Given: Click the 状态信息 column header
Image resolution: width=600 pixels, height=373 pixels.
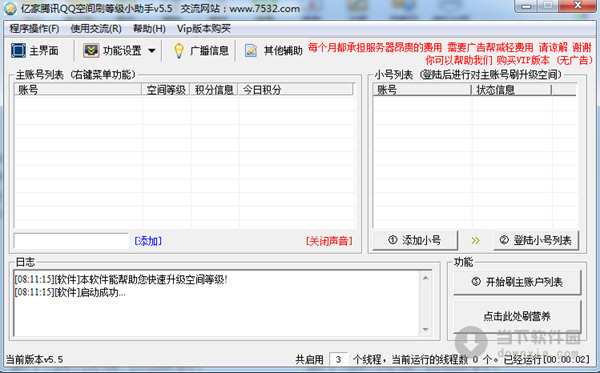Looking at the screenshot, I should (x=511, y=90).
